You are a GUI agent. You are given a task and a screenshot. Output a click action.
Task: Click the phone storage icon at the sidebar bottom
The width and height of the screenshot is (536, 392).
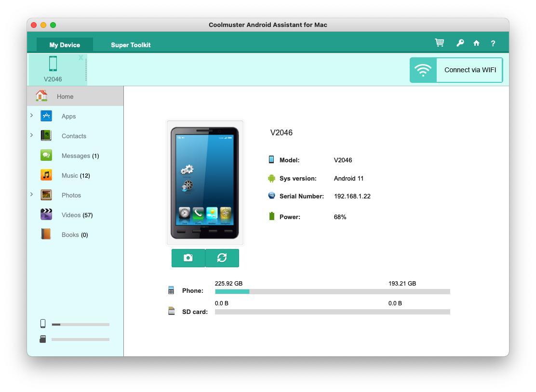[43, 324]
